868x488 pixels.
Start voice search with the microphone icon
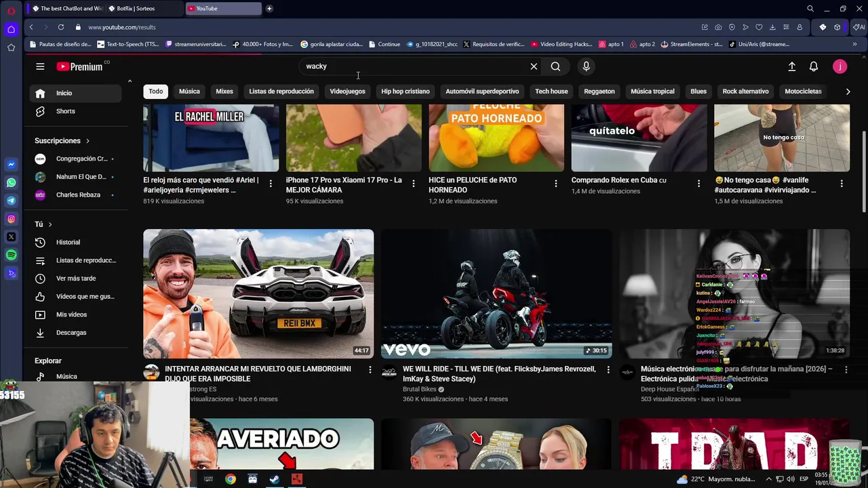(x=587, y=66)
